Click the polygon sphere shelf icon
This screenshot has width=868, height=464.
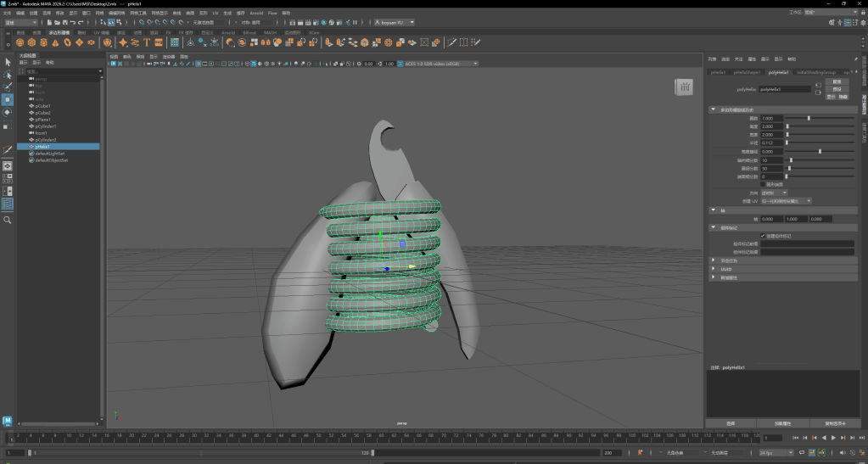tap(20, 42)
